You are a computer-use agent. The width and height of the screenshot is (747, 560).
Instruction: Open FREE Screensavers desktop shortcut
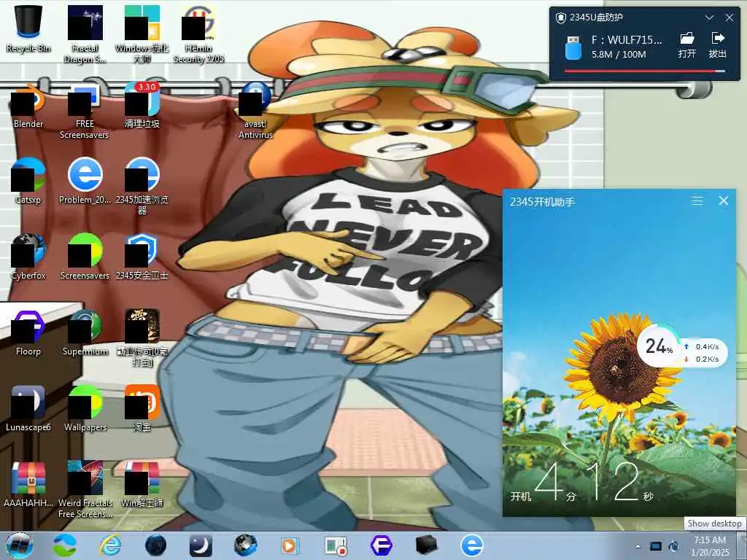(x=85, y=112)
